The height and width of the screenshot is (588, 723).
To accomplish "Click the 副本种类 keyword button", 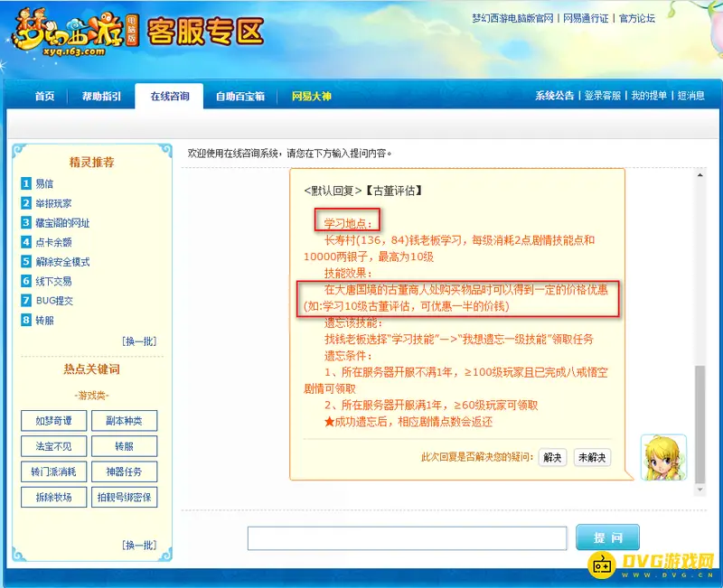I will tap(124, 421).
